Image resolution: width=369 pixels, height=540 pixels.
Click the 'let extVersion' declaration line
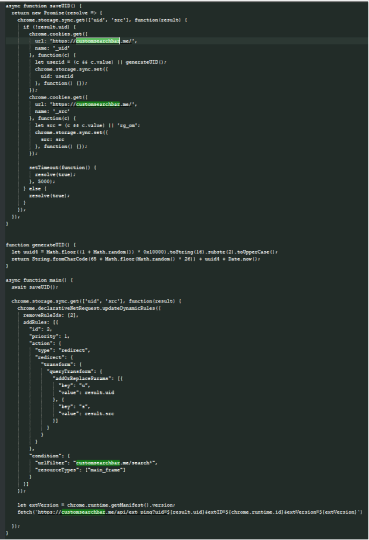point(96,505)
